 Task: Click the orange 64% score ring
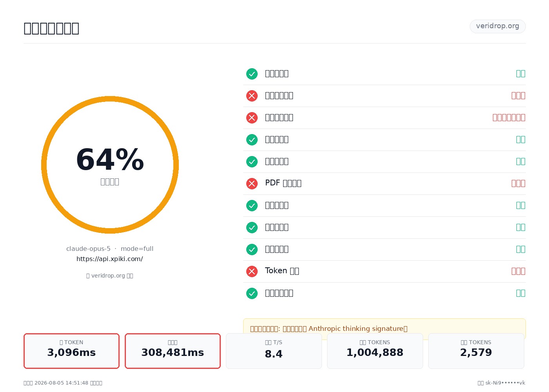[110, 165]
